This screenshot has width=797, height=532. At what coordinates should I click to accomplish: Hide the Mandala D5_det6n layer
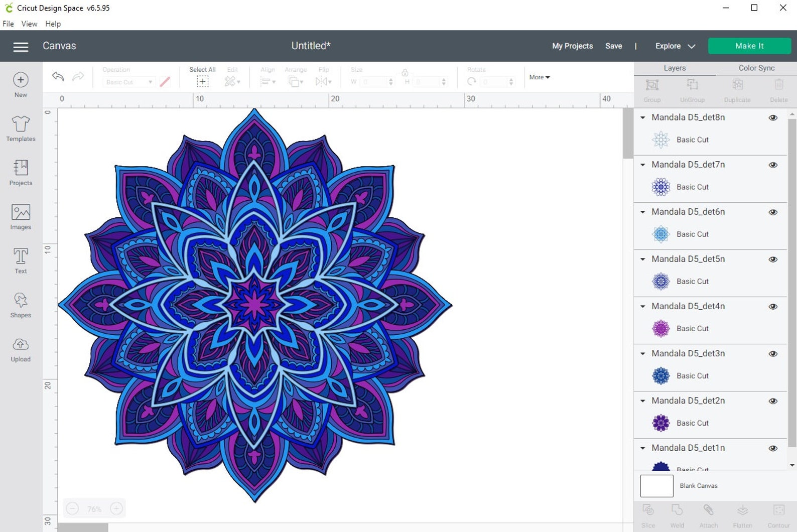click(x=773, y=212)
